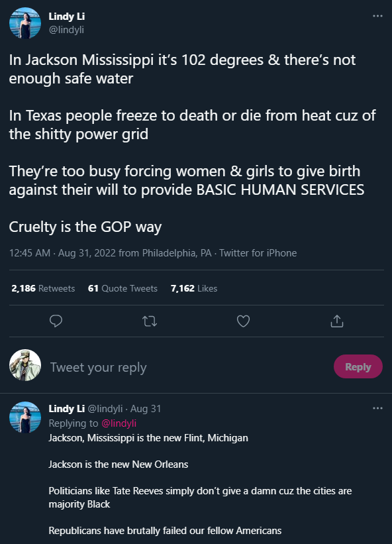The image size is (392, 544).
Task: Open the share tweet icon
Action: [x=337, y=321]
